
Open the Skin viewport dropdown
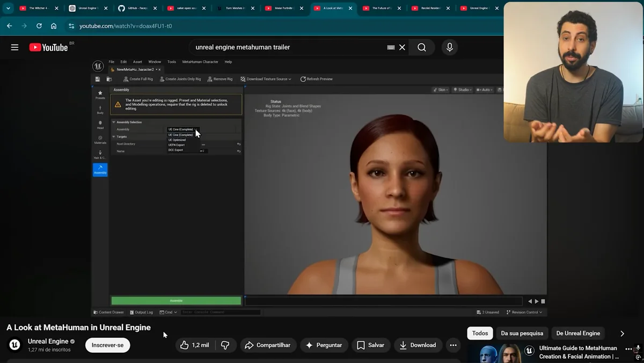(x=440, y=90)
